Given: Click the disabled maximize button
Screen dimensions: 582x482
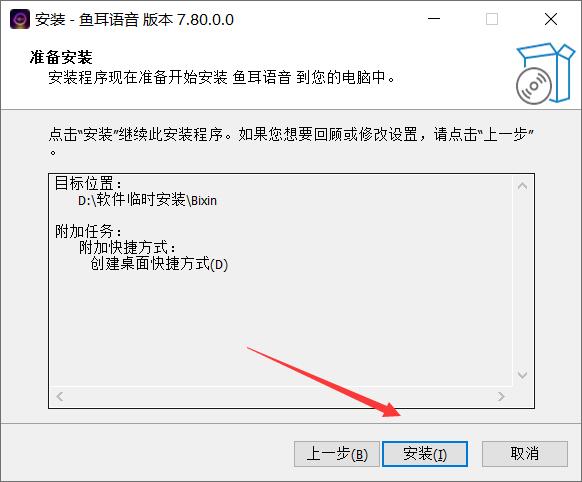Looking at the screenshot, I should (x=492, y=19).
